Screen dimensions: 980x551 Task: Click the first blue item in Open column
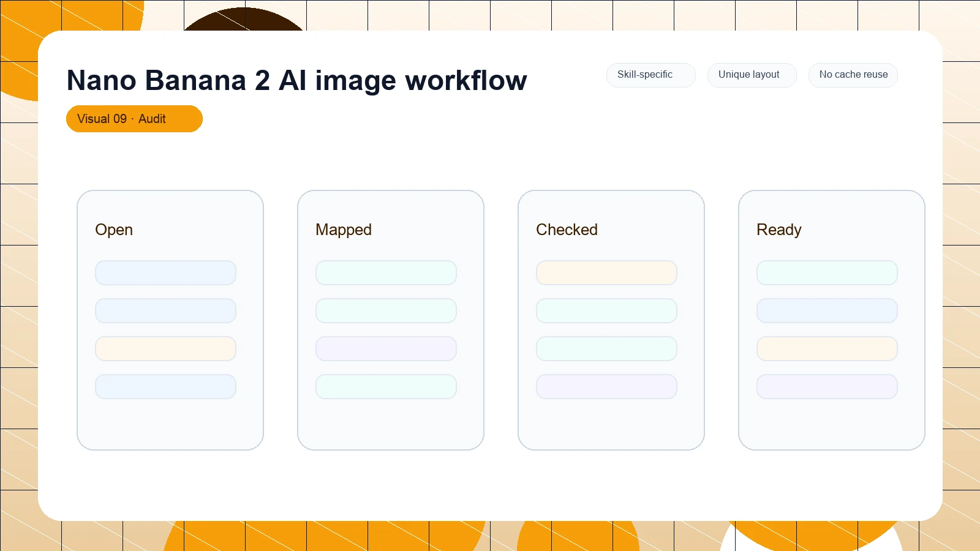pos(165,272)
